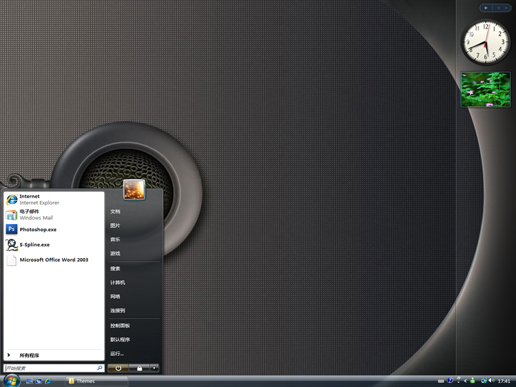Expand the All Programs (所有程序) list
The image size is (516, 387).
54,355
